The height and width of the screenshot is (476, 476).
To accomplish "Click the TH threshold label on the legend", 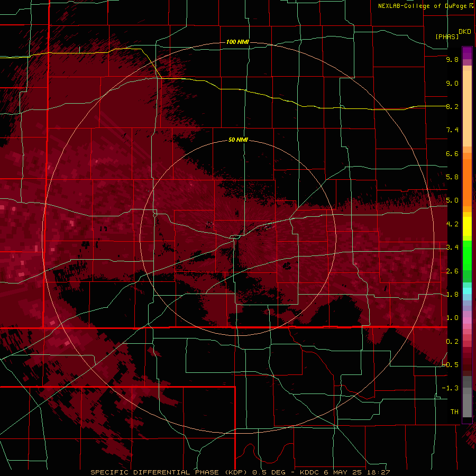I will [454, 412].
